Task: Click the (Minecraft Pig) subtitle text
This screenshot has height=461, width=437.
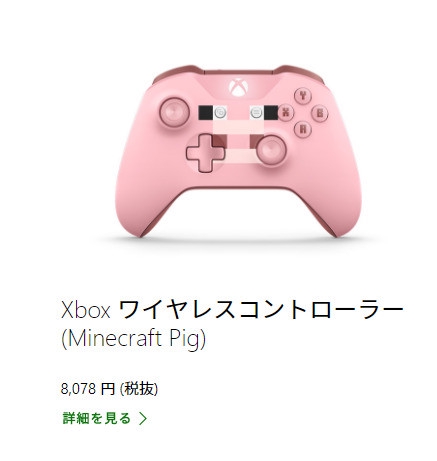Action: coord(134,339)
